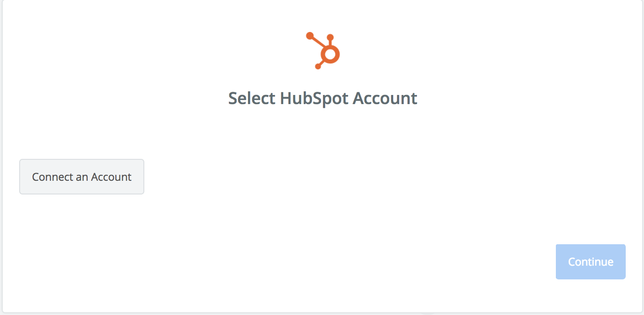
Task: Click the center ring of the HubSpot logo
Action: coord(330,55)
